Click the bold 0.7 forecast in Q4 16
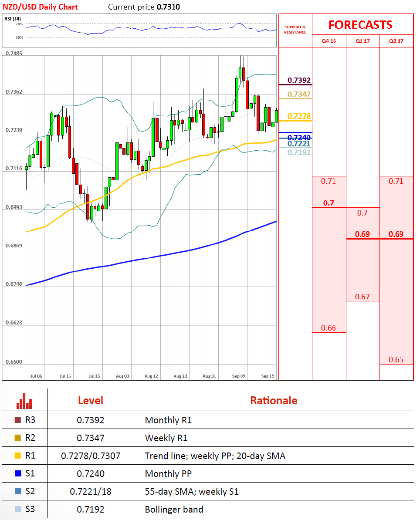Viewport: 420px width, 520px height. [x=329, y=203]
